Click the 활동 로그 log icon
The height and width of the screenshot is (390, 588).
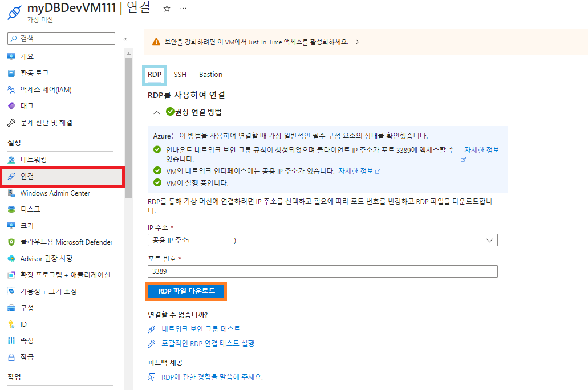(11, 73)
